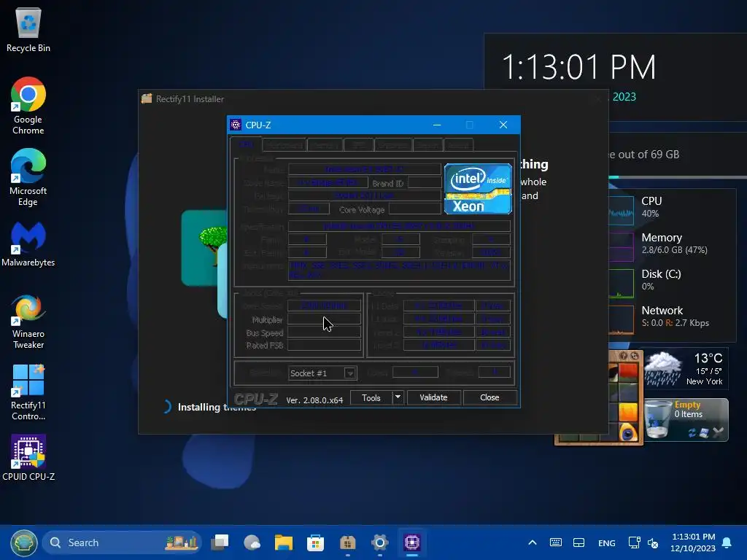Click the recycle bin gadget trash can
Image resolution: width=747 pixels, height=560 pixels.
(x=659, y=419)
